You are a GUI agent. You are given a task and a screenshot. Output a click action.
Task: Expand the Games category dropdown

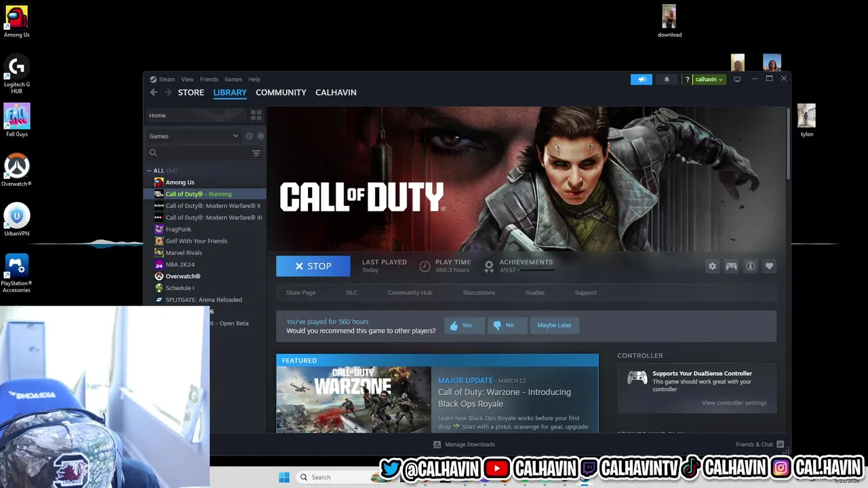(194, 136)
